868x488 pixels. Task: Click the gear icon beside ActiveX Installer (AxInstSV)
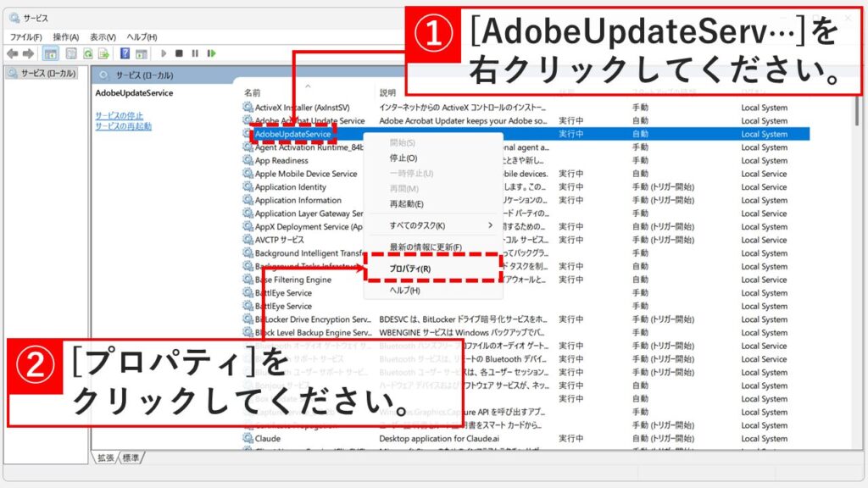click(248, 107)
